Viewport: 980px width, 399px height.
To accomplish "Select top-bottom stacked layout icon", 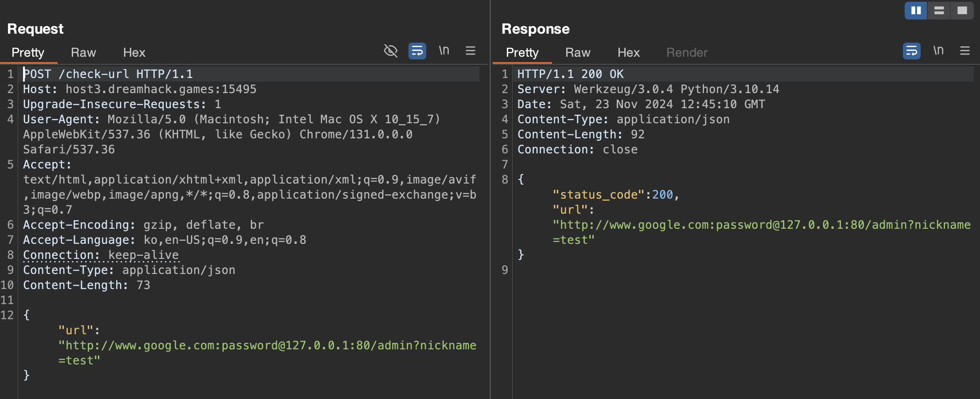I will coord(939,10).
